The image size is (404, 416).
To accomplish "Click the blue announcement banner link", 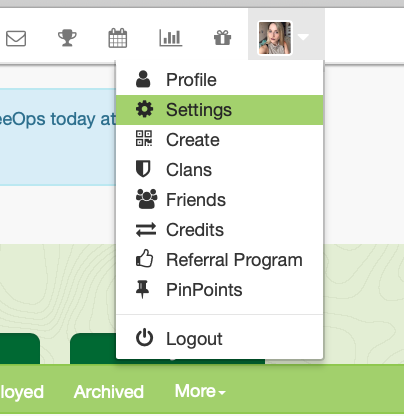I will tap(57, 119).
